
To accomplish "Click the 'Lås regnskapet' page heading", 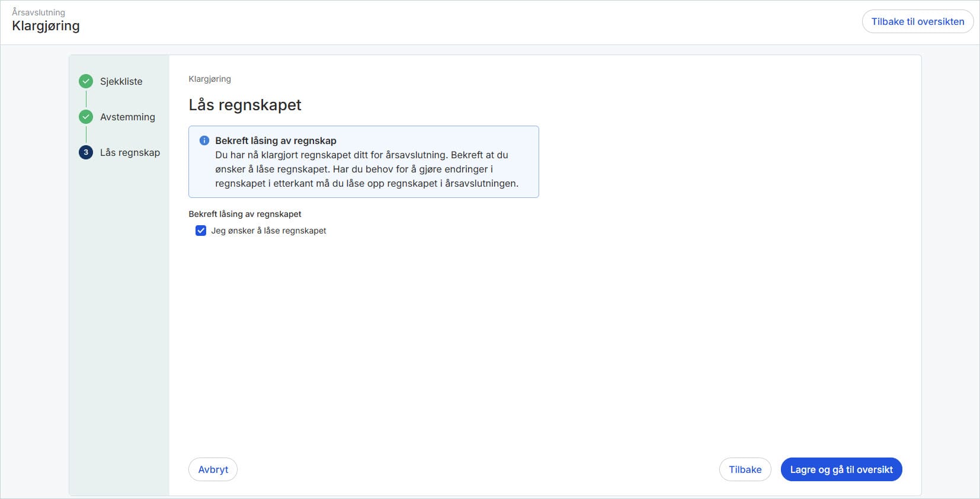I will [x=245, y=105].
